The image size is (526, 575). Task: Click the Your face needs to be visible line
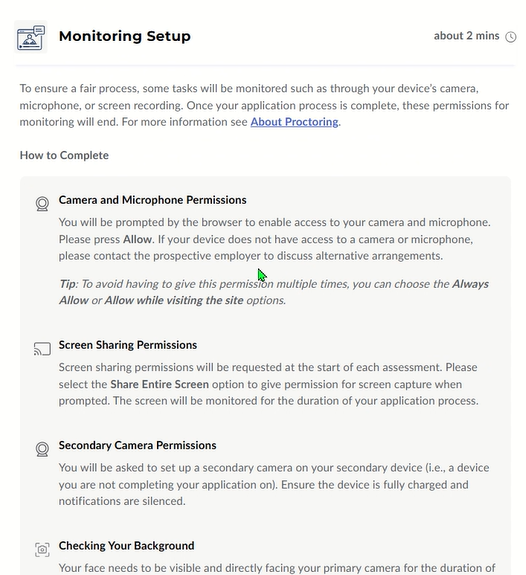[x=277, y=568]
